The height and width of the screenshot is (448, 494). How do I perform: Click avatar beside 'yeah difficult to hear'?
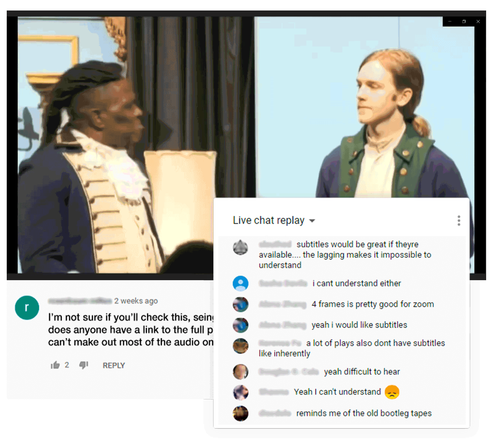240,372
